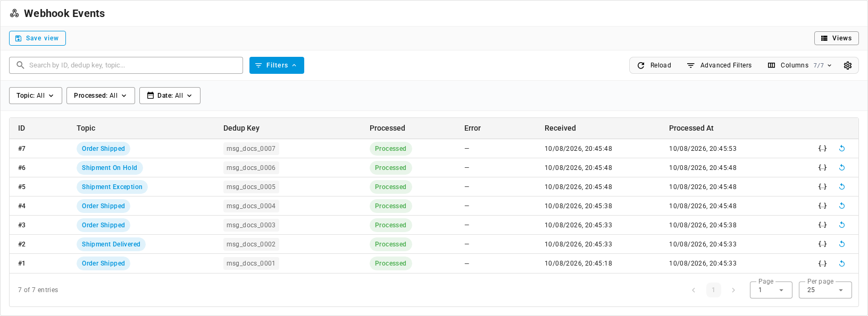Click the Shipment Exception topic chip
This screenshot has height=316, width=868.
click(x=112, y=187)
